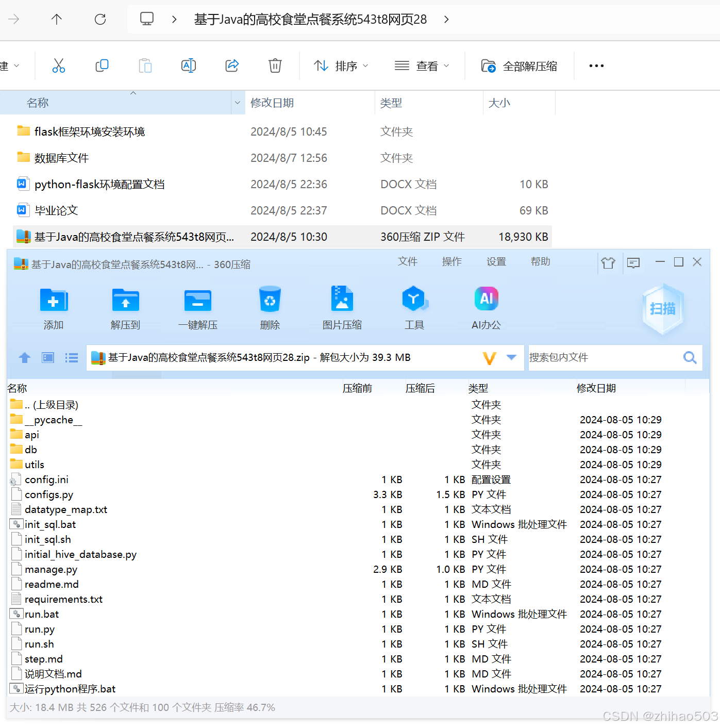Click the more options ellipsis button
Image resolution: width=720 pixels, height=728 pixels.
coord(596,65)
